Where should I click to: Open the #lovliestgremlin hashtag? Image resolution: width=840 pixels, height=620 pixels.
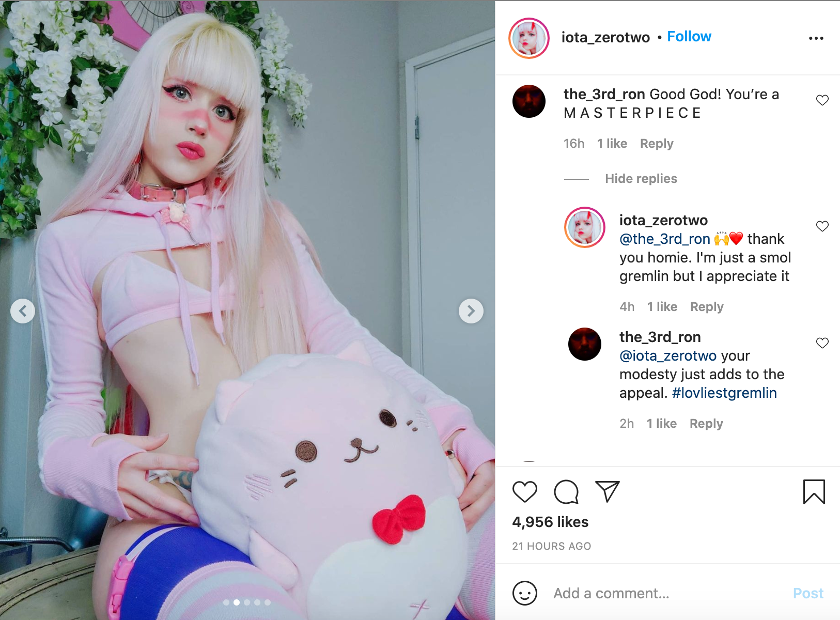tap(724, 393)
